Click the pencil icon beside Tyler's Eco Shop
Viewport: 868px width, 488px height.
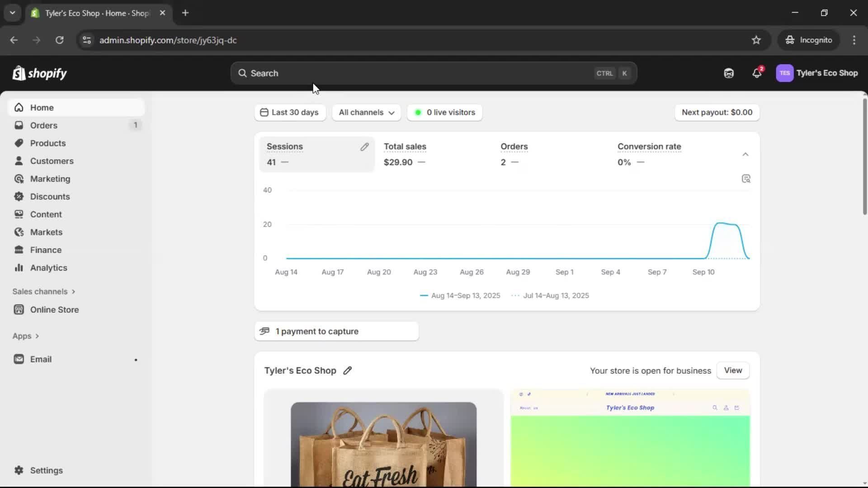[347, 371]
